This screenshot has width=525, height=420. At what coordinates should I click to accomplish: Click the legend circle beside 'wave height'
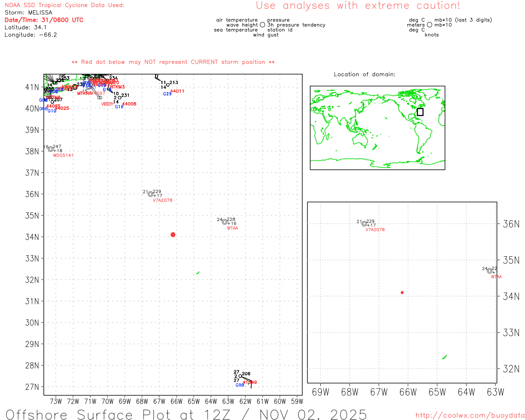point(262,25)
